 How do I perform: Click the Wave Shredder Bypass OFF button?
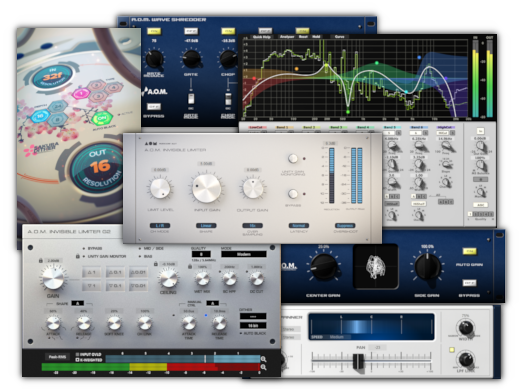click(x=154, y=107)
